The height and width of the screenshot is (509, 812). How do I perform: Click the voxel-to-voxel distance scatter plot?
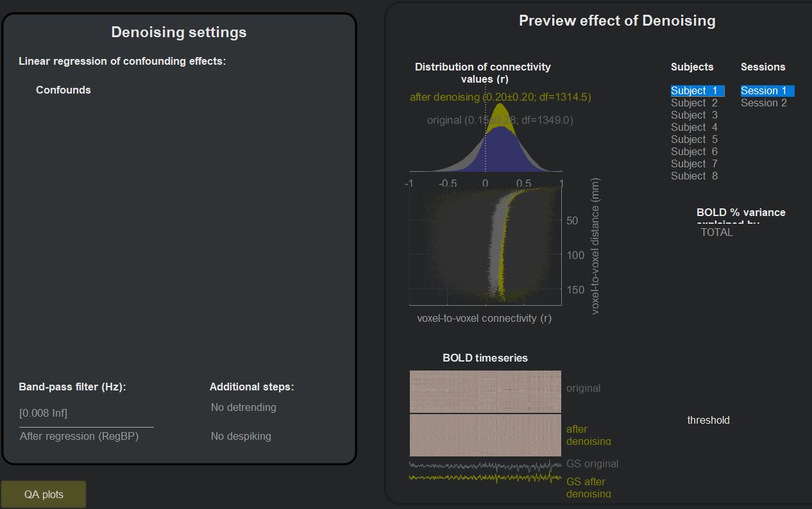coord(486,244)
